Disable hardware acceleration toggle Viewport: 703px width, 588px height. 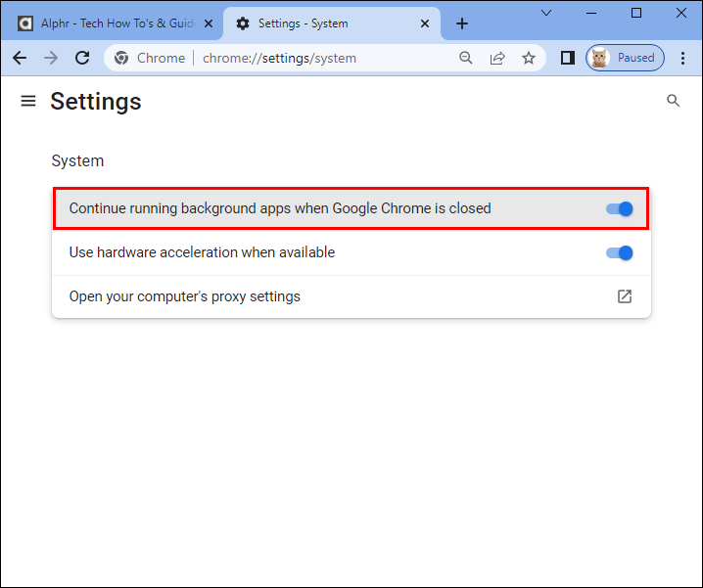coord(619,252)
